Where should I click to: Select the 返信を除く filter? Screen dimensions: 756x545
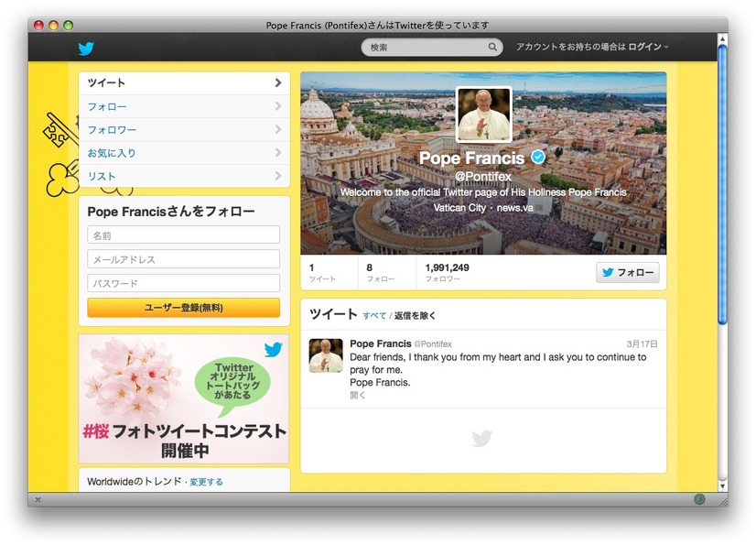click(415, 316)
